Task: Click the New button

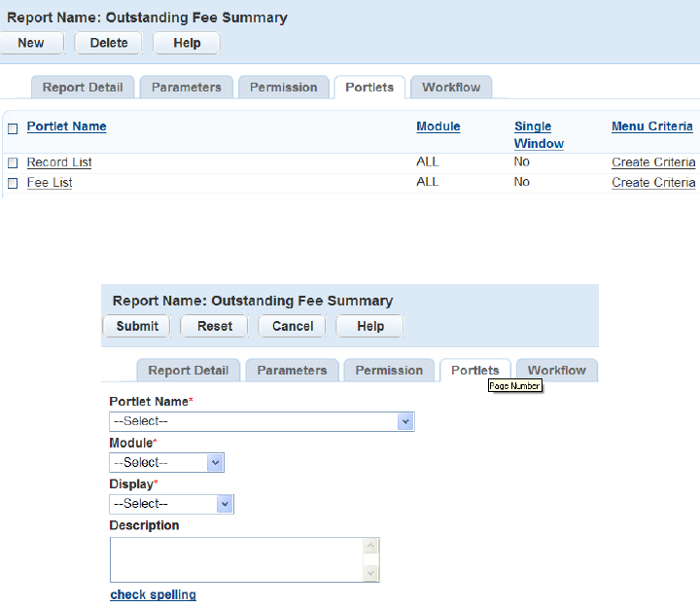Action: 31,43
